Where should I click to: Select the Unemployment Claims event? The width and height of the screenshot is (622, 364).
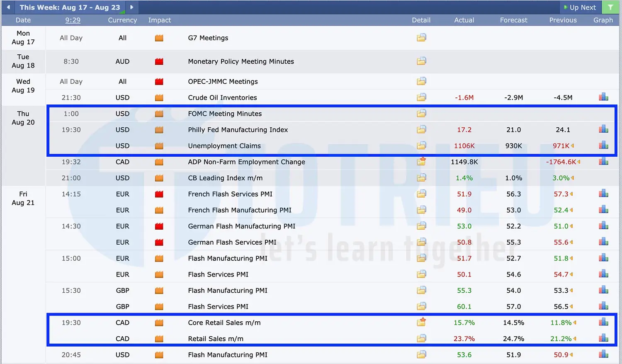pos(224,146)
